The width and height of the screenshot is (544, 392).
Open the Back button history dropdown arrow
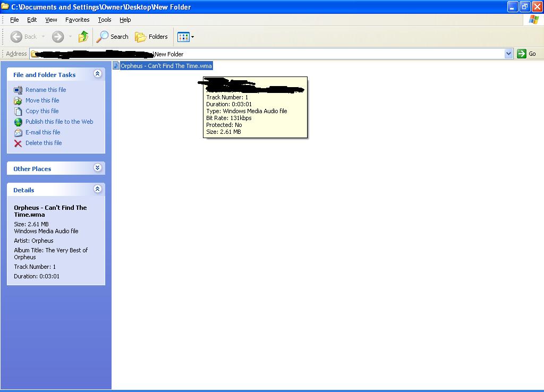pos(43,37)
